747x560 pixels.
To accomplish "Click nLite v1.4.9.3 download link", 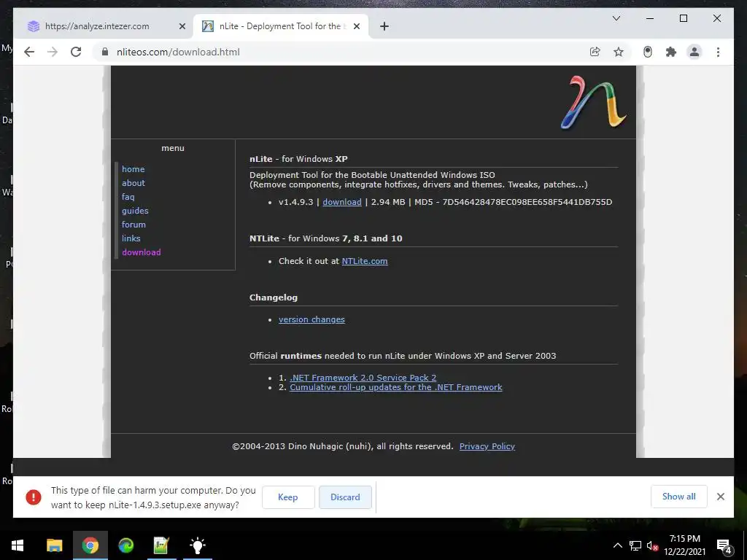I will coord(341,202).
